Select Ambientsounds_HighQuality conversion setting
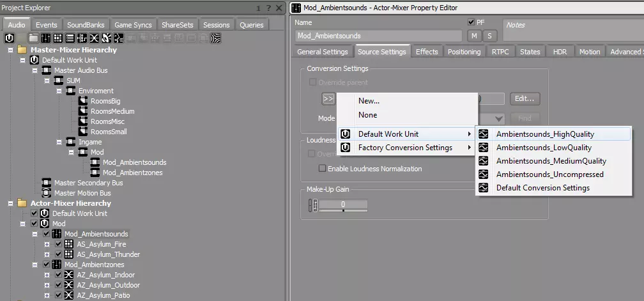The width and height of the screenshot is (644, 301). [x=553, y=134]
